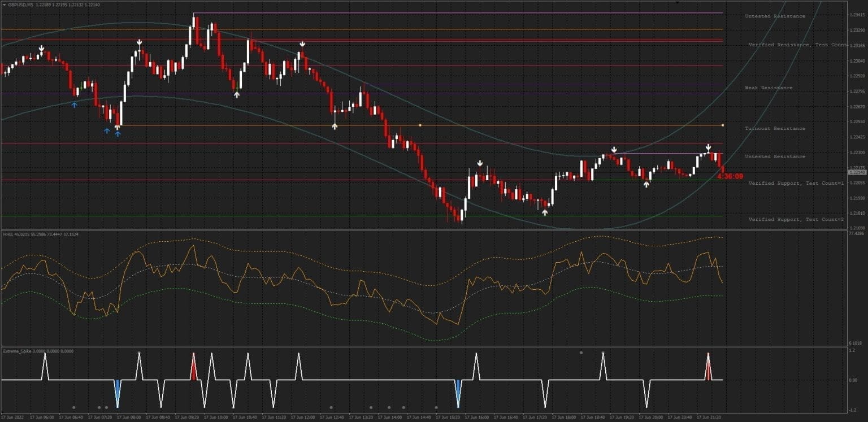Select the down-arrow marker above the 12:00 peak
This screenshot has height=422, width=868.
[x=302, y=42]
